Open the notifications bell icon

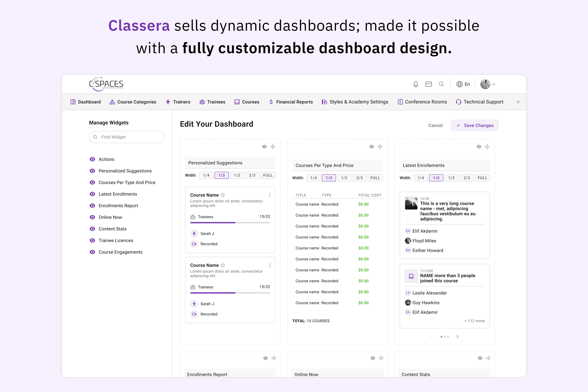pyautogui.click(x=416, y=84)
